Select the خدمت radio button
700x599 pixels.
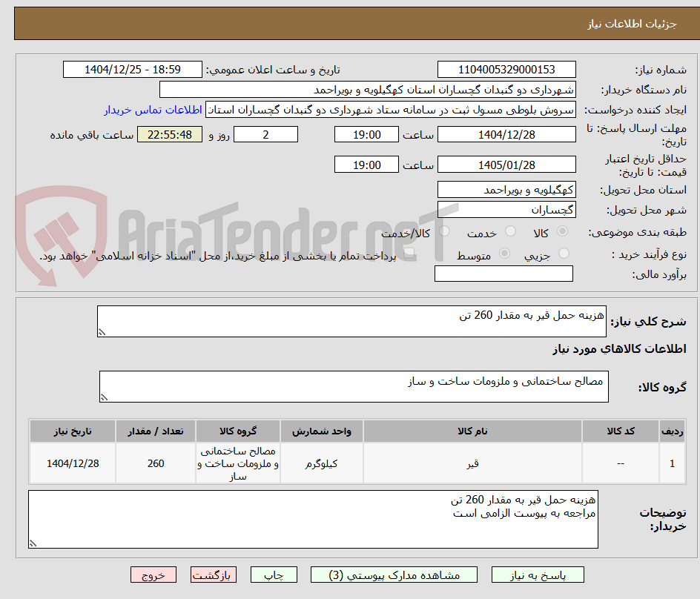pyautogui.click(x=510, y=231)
